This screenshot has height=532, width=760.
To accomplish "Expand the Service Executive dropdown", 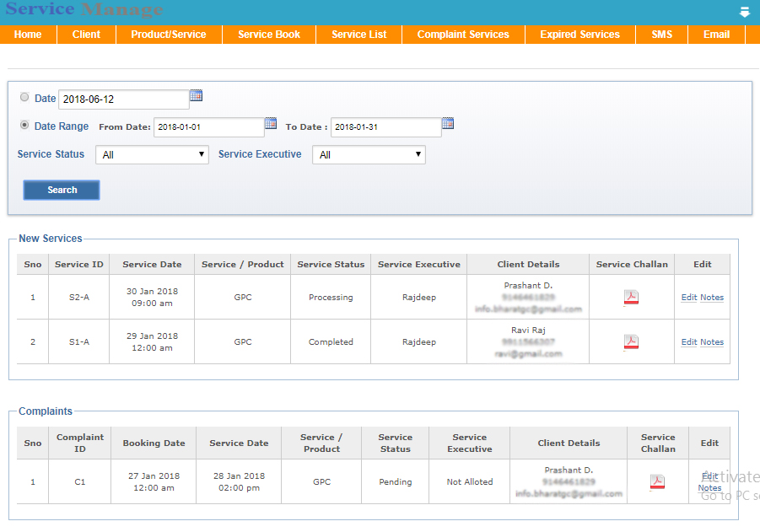I will point(369,155).
